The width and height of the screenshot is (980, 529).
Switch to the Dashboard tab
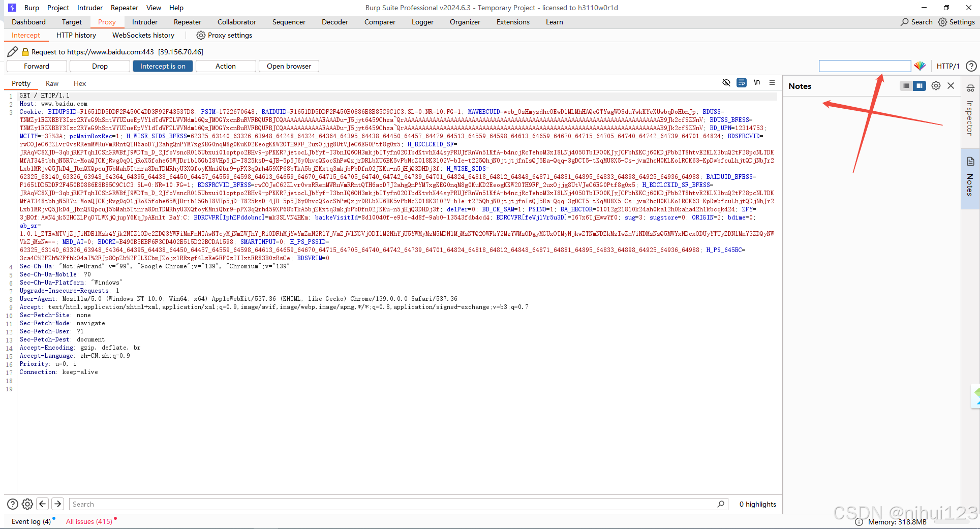[x=29, y=22]
